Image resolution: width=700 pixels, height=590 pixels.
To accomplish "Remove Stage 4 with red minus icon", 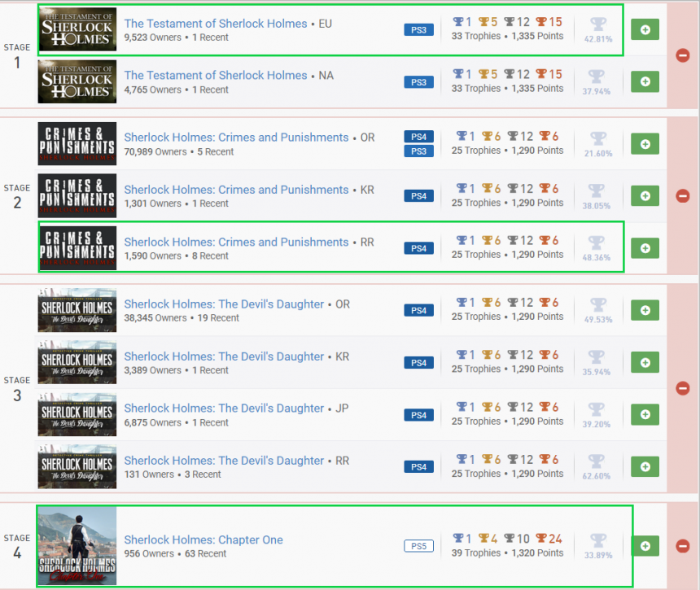I will pyautogui.click(x=682, y=546).
